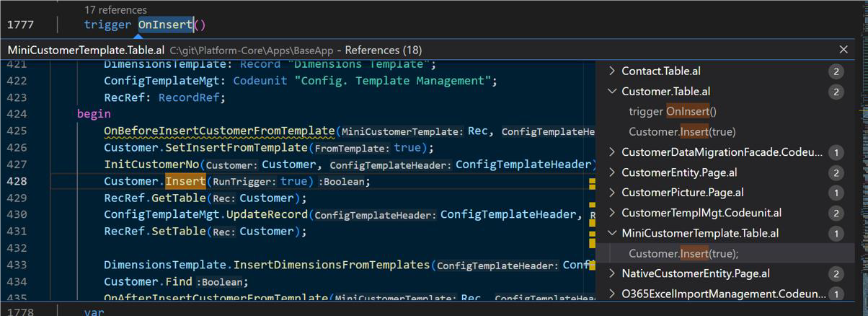
Task: Click Customer.Find on line 434
Action: [149, 281]
